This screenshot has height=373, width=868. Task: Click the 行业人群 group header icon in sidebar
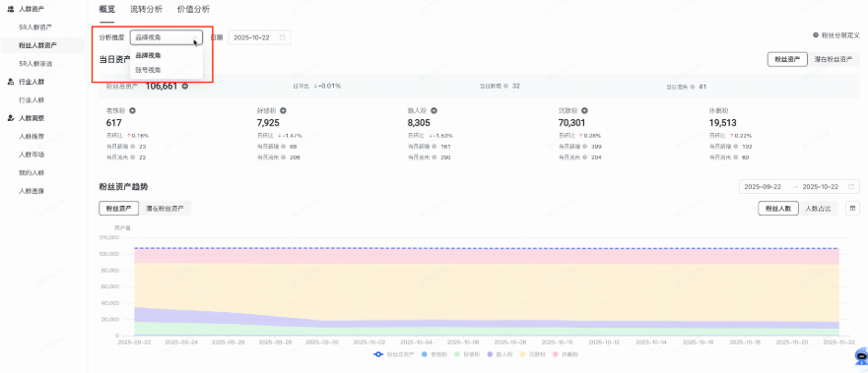point(11,82)
